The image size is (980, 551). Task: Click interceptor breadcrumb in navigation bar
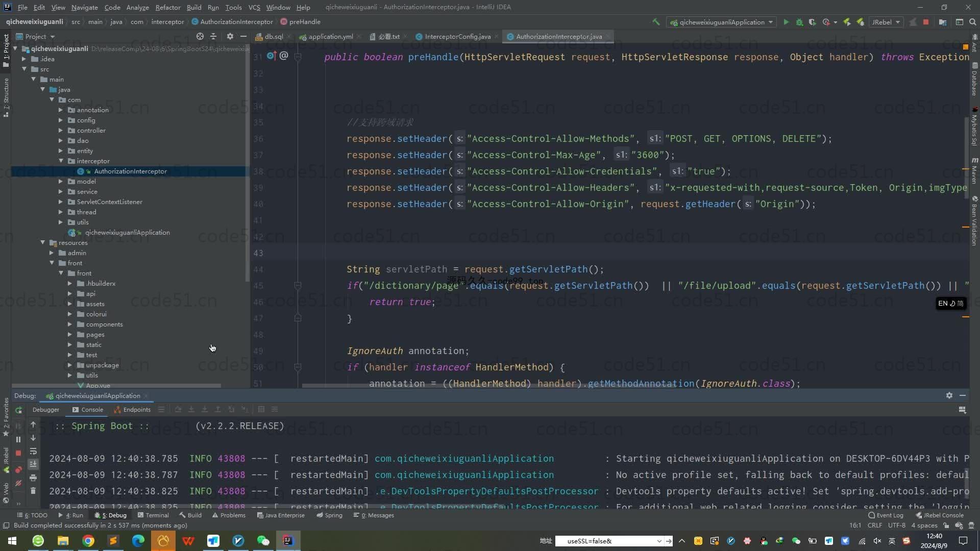(167, 21)
